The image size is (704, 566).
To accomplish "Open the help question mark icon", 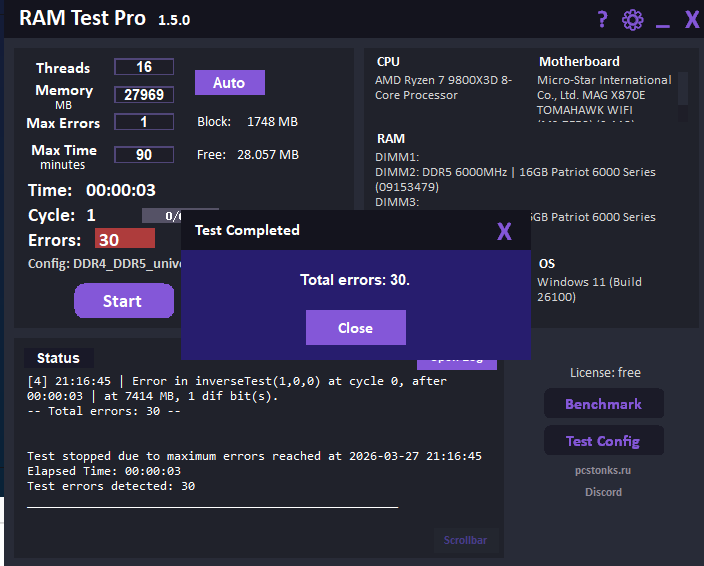I will tap(602, 20).
